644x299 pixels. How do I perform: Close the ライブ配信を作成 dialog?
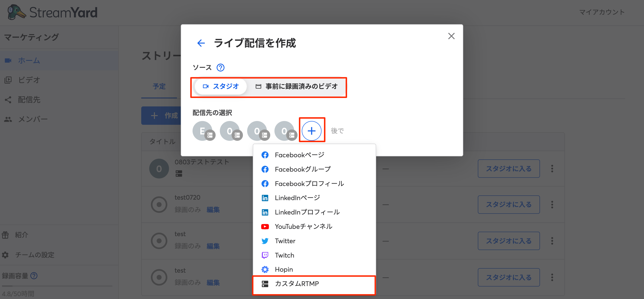pos(451,36)
